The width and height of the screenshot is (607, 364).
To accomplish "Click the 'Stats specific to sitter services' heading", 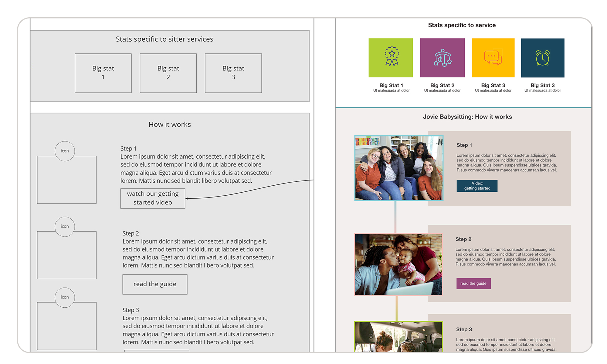I will point(164,39).
